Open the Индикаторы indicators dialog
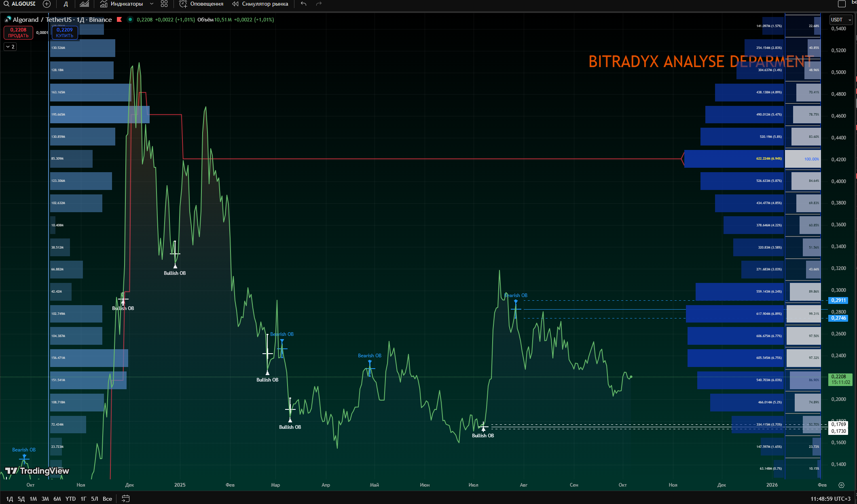Viewport: 857px width, 504px height. [x=122, y=4]
